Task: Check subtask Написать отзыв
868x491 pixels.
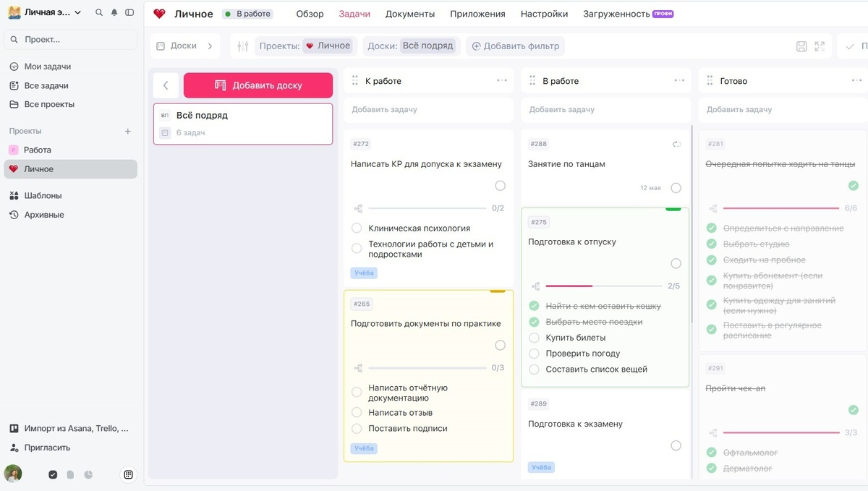Action: (x=357, y=412)
